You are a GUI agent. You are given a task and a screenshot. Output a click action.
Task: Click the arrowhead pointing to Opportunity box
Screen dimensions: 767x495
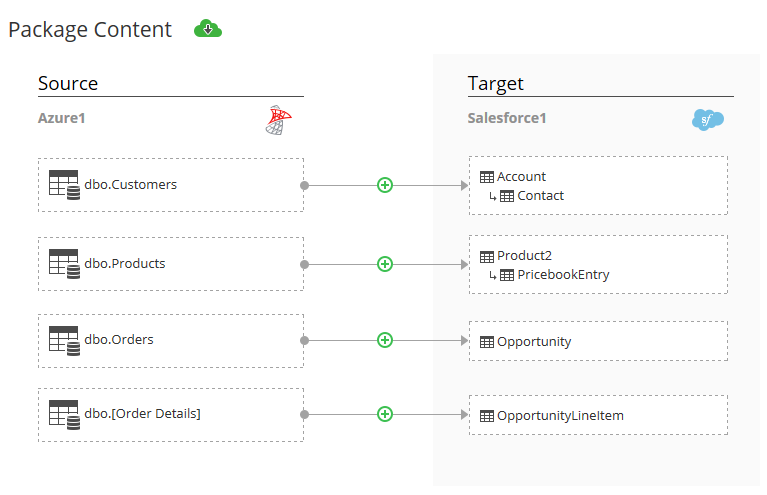click(464, 340)
